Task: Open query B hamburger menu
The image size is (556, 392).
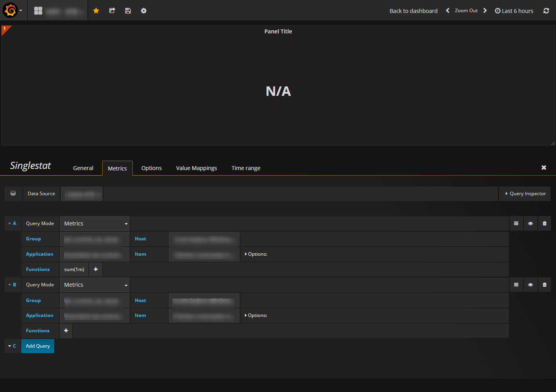Action: (x=516, y=285)
